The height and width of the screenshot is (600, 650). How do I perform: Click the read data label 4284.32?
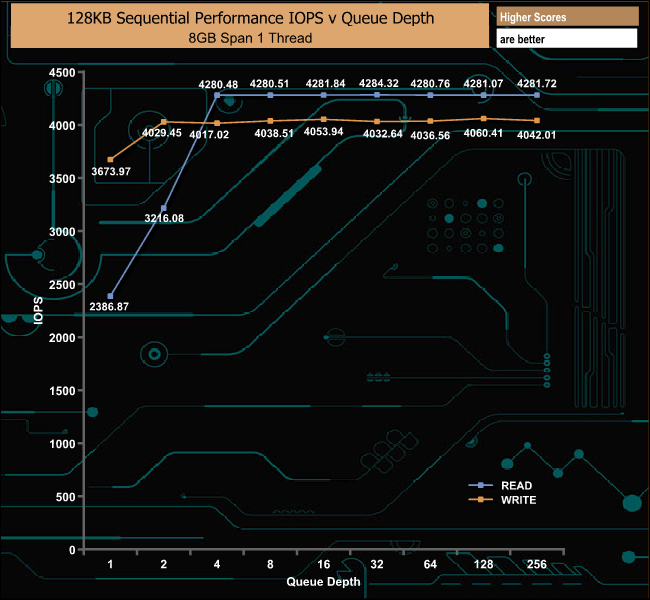click(378, 83)
